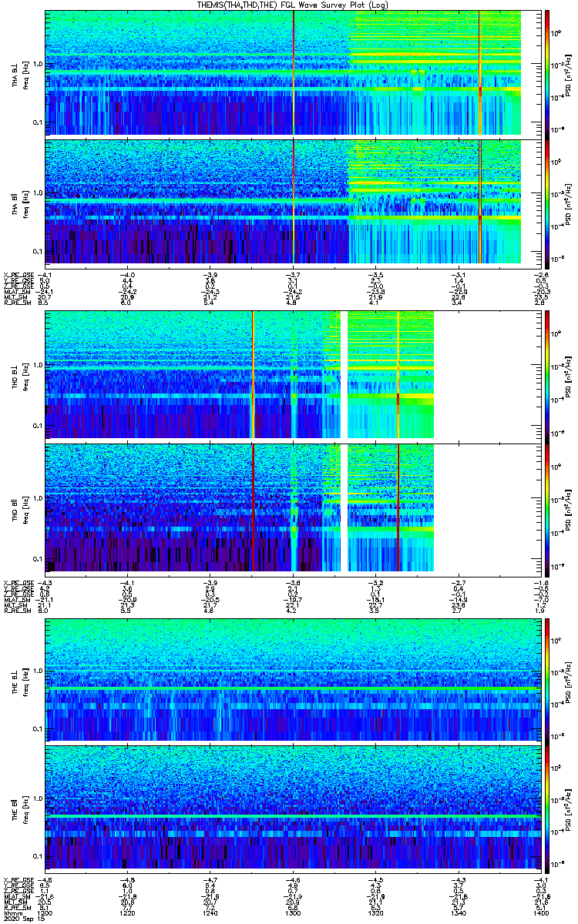Click the data gap in THD B⊥ panel
Screen dimensions: 578x924
click(x=344, y=375)
